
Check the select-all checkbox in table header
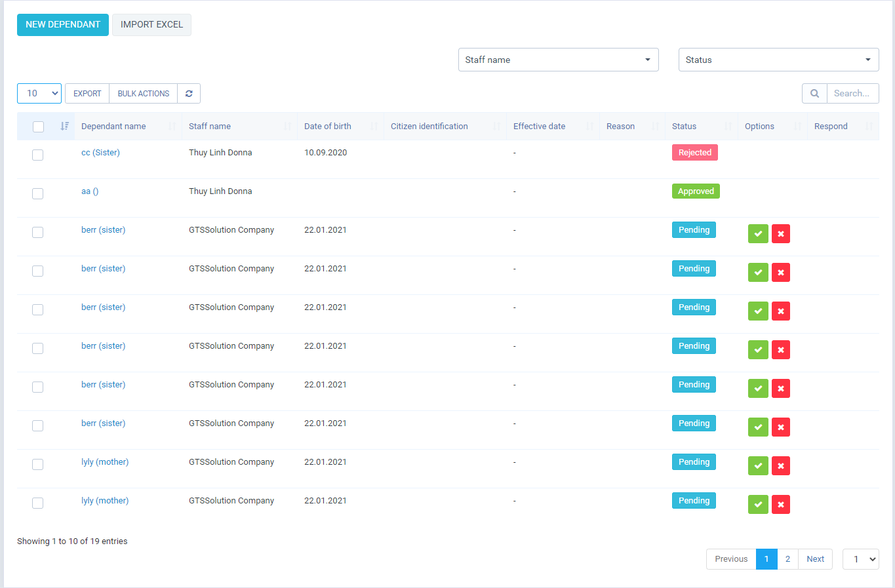click(37, 126)
